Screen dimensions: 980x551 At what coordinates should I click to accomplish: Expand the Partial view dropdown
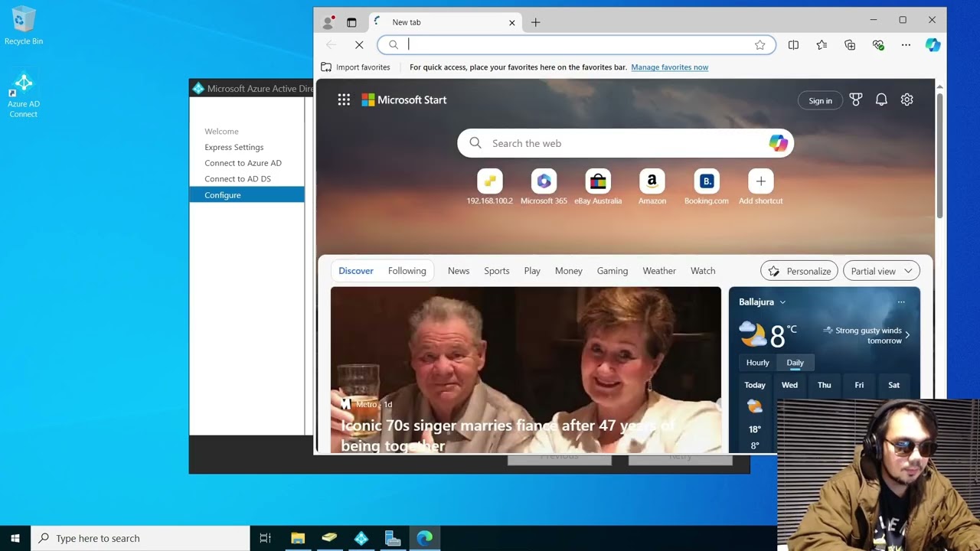point(881,271)
